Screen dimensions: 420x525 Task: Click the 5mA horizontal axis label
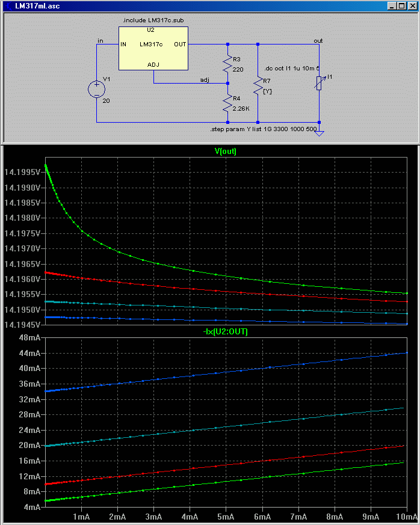tap(226, 517)
